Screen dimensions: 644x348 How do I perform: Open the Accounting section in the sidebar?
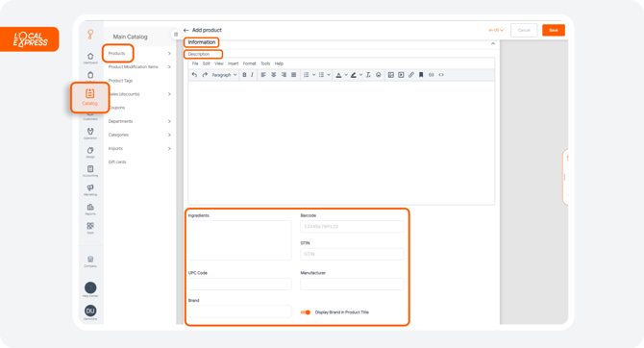tap(90, 171)
